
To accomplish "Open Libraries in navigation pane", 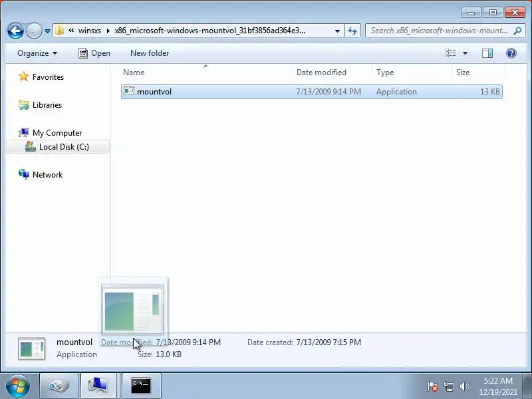I will 47,105.
